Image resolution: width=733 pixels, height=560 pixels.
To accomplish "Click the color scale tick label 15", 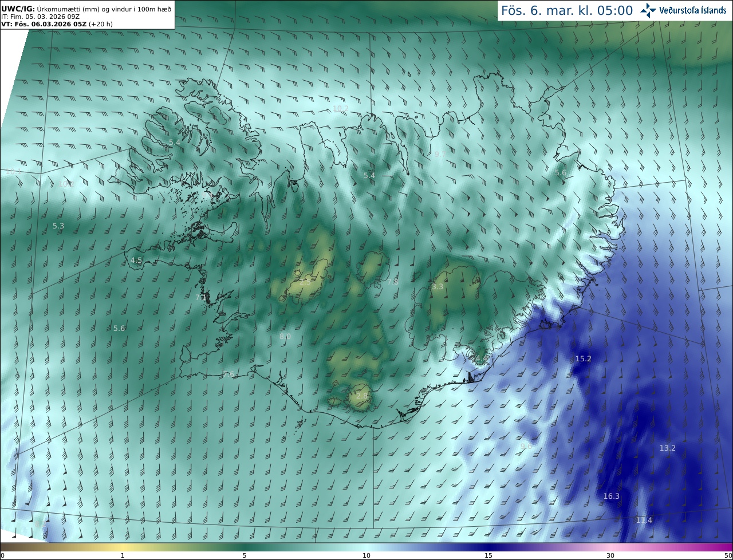I will pyautogui.click(x=488, y=555).
